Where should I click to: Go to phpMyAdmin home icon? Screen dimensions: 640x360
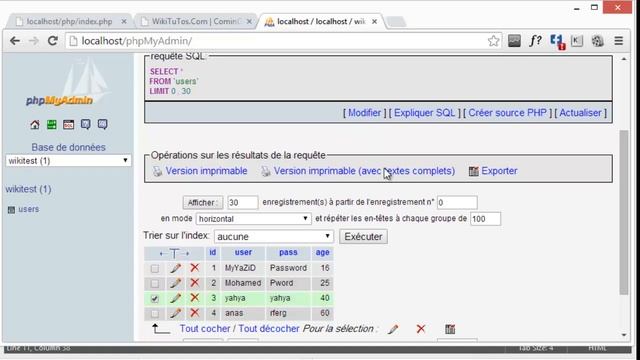tap(35, 124)
